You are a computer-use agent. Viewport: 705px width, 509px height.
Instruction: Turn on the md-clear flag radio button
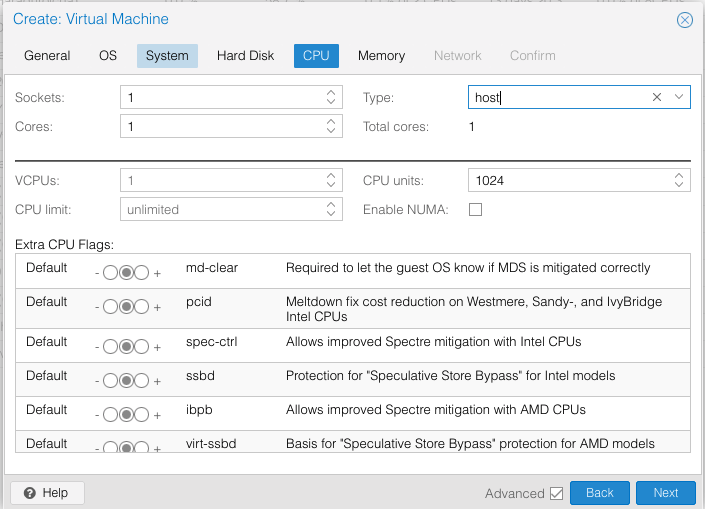pyautogui.click(x=142, y=272)
